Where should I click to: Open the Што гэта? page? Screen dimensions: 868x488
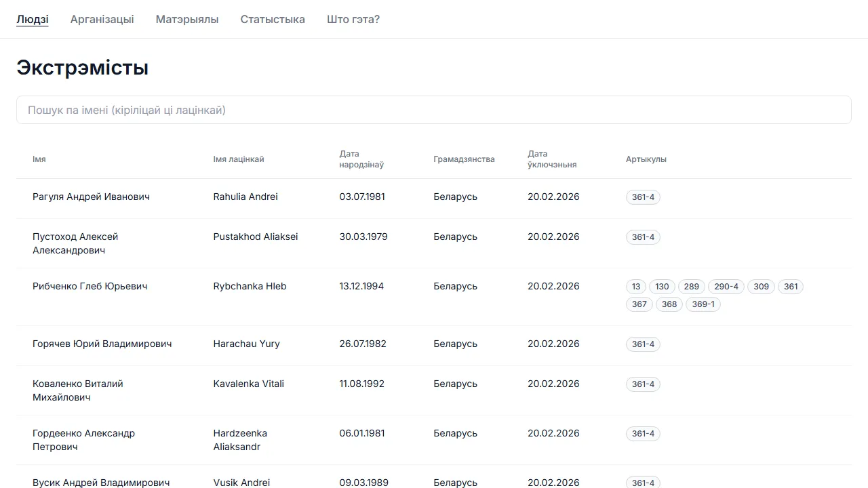click(x=353, y=19)
